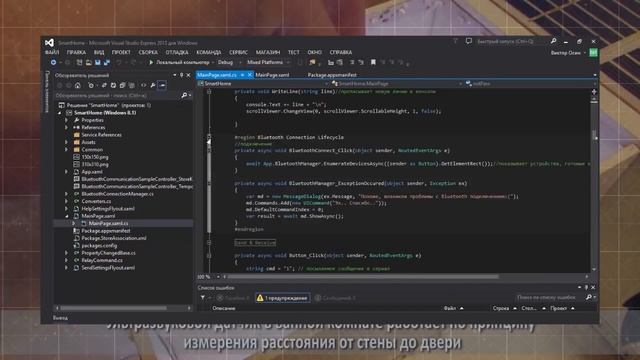Viewport: 640px width, 360px height.
Task: Expand the Common folder
Action: pyautogui.click(x=67, y=149)
